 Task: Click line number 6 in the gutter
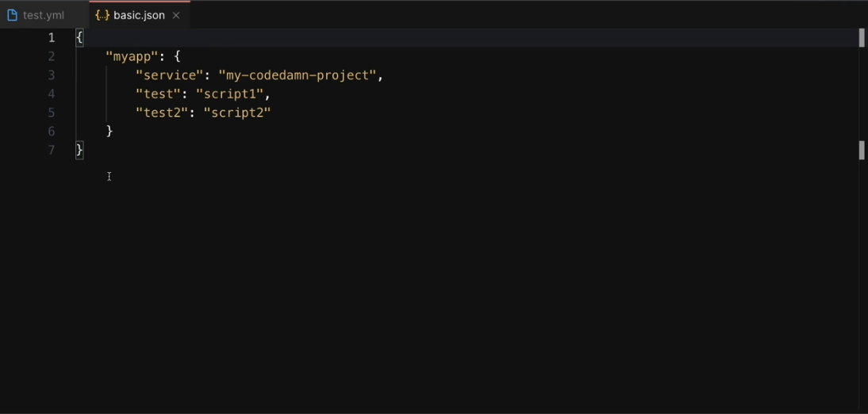point(52,131)
